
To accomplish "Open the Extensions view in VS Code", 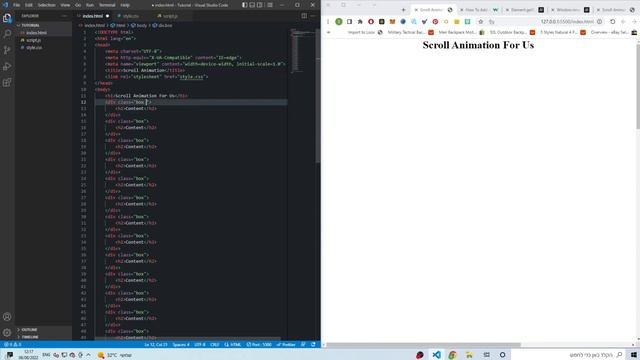I will [7, 82].
